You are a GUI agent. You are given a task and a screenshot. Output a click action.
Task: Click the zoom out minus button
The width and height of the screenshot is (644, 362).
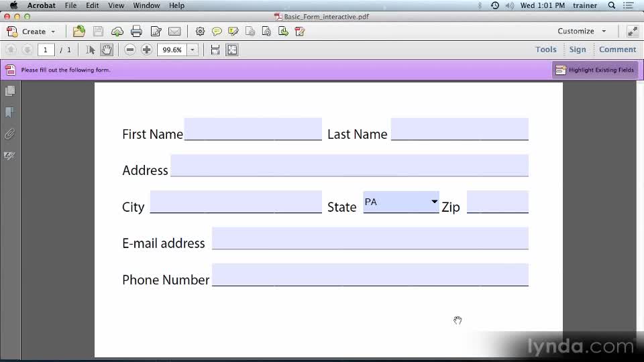130,50
